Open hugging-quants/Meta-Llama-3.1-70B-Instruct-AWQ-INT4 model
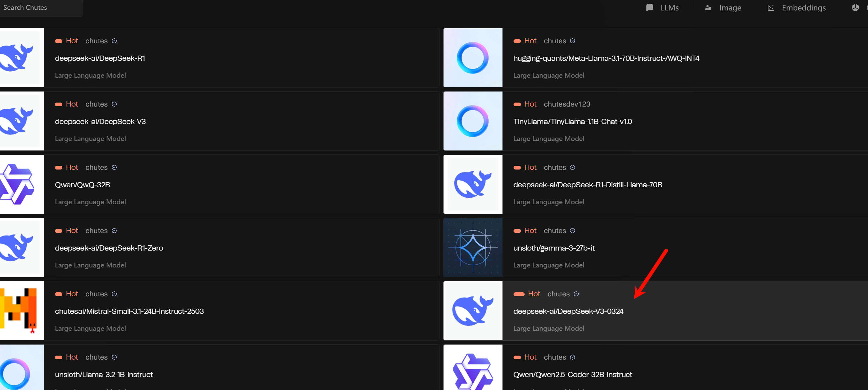Screen dimensions: 868x390 (x=606, y=58)
